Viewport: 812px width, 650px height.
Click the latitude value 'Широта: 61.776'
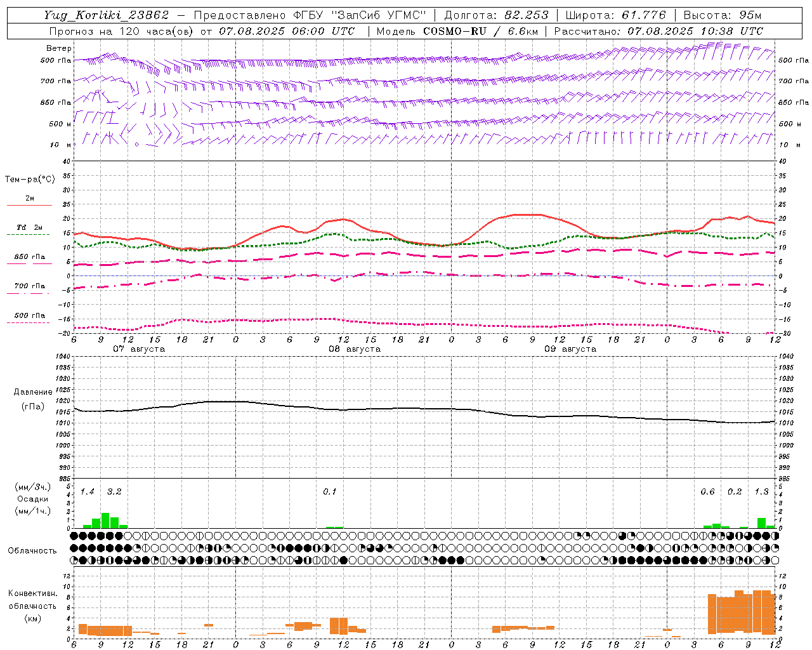coord(615,15)
